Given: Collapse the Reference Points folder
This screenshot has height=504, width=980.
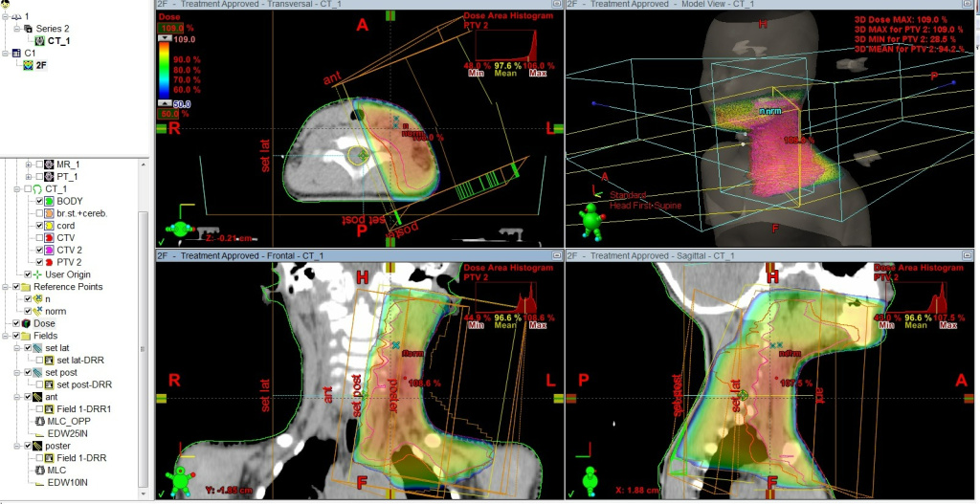Looking at the screenshot, I should coord(7,287).
